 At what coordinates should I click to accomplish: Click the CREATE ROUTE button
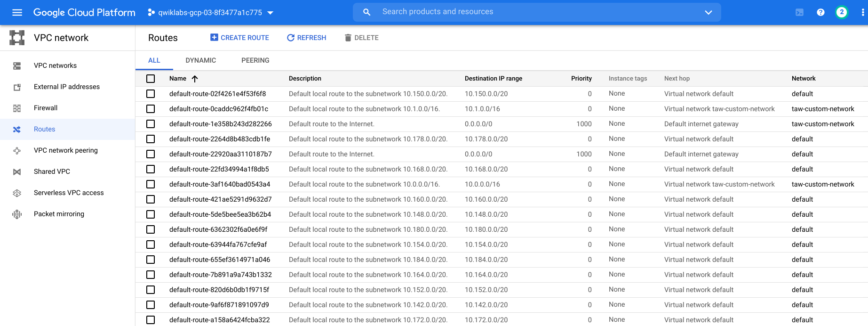point(239,38)
